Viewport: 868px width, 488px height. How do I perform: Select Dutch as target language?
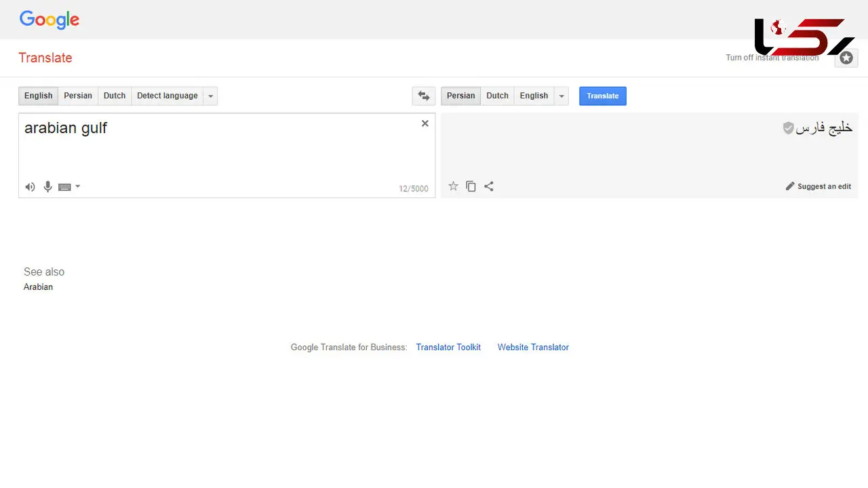tap(497, 96)
